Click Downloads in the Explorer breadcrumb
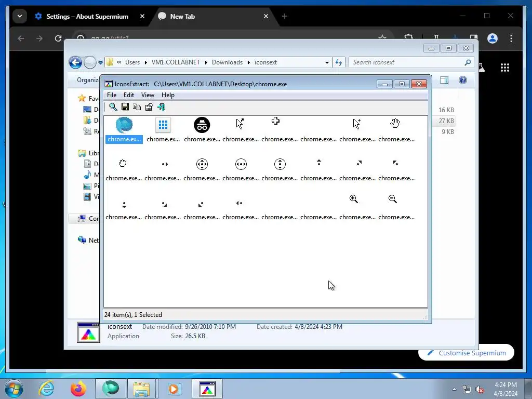The height and width of the screenshot is (399, 532). click(228, 62)
